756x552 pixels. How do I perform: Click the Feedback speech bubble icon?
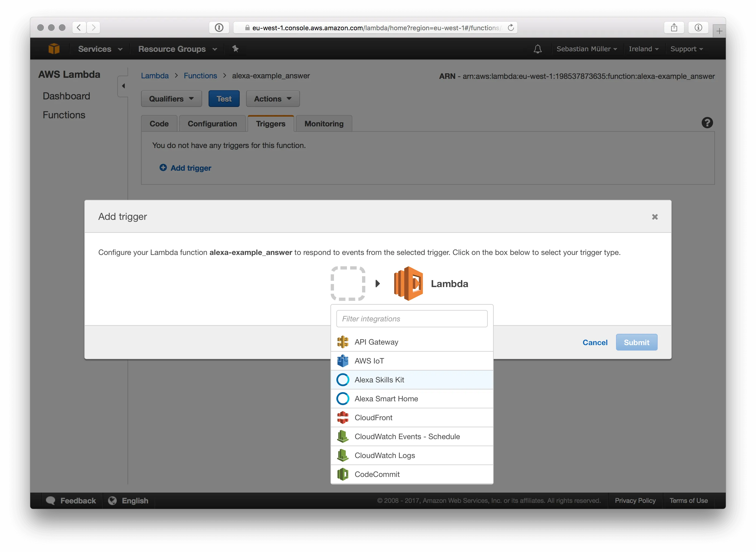tap(51, 500)
